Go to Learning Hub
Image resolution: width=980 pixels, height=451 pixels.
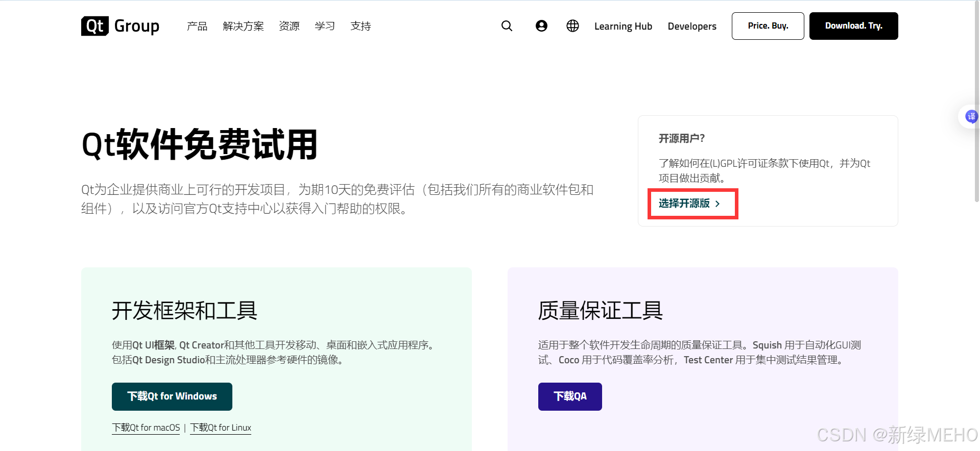pos(623,26)
